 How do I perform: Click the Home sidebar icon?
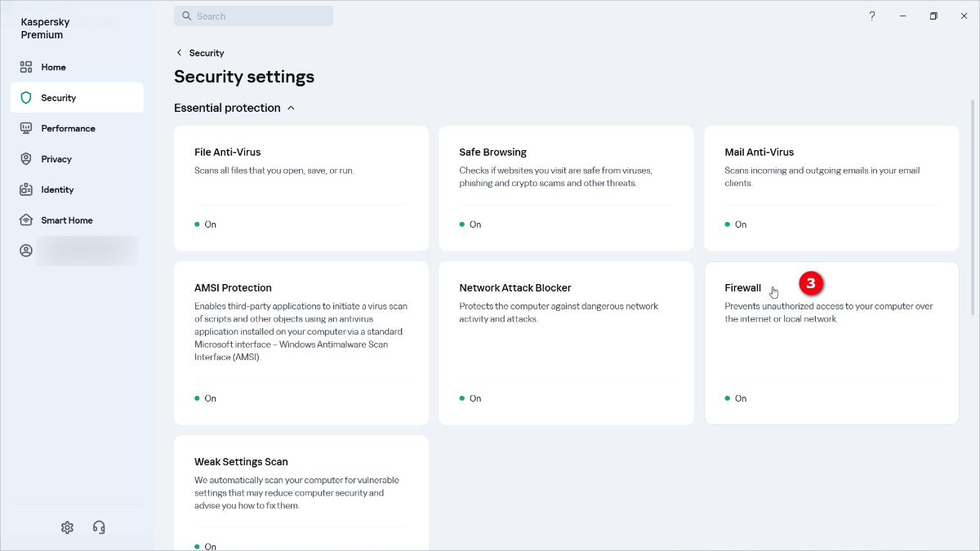click(x=26, y=67)
